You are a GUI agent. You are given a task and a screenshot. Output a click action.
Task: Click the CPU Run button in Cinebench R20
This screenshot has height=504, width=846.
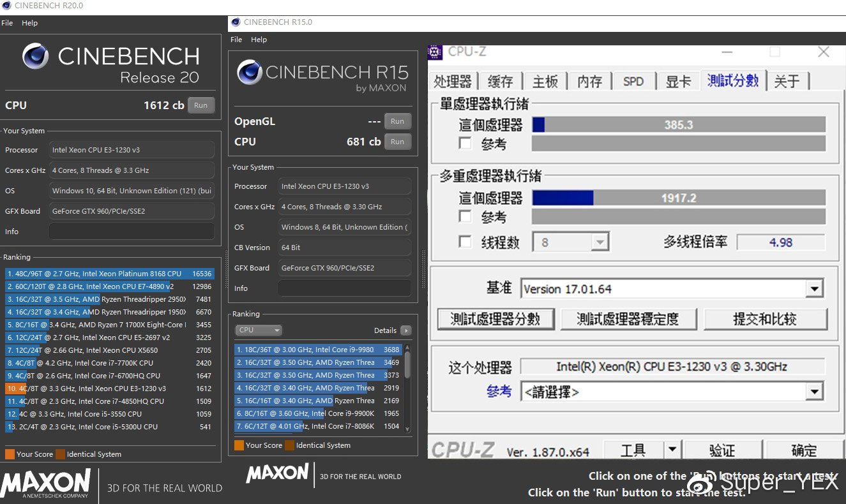[x=200, y=105]
